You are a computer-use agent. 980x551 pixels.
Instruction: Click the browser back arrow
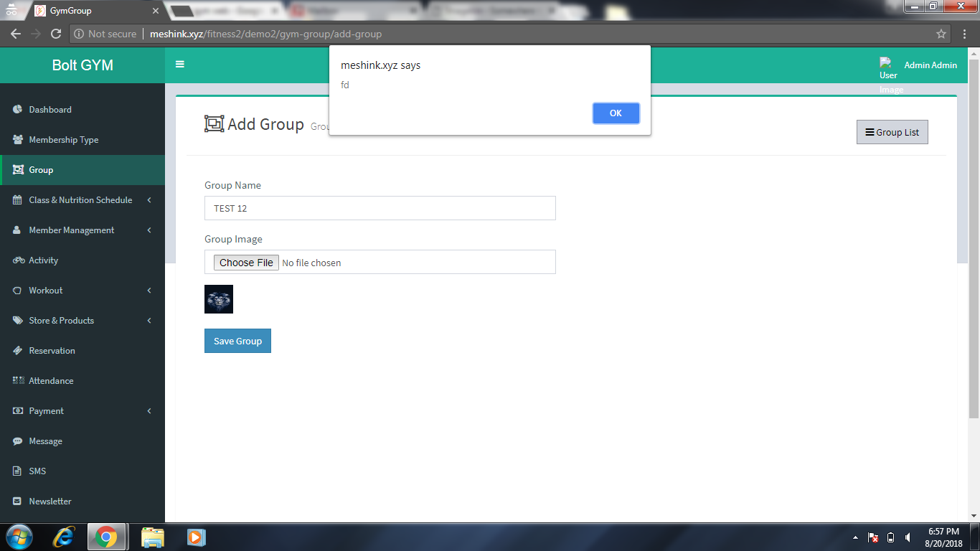coord(15,34)
